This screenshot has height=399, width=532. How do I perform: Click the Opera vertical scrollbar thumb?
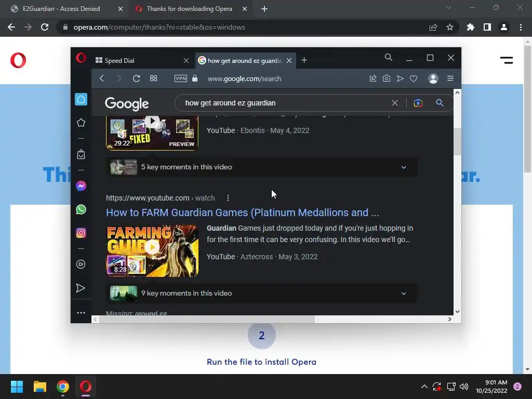[457, 141]
